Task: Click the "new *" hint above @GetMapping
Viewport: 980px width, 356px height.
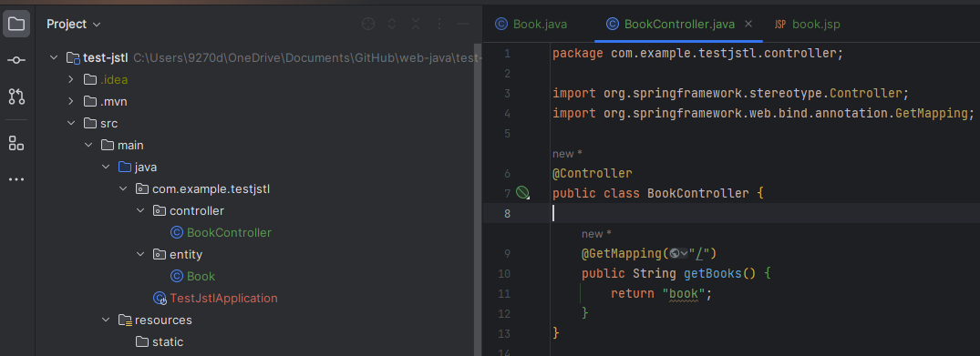Action: click(596, 234)
